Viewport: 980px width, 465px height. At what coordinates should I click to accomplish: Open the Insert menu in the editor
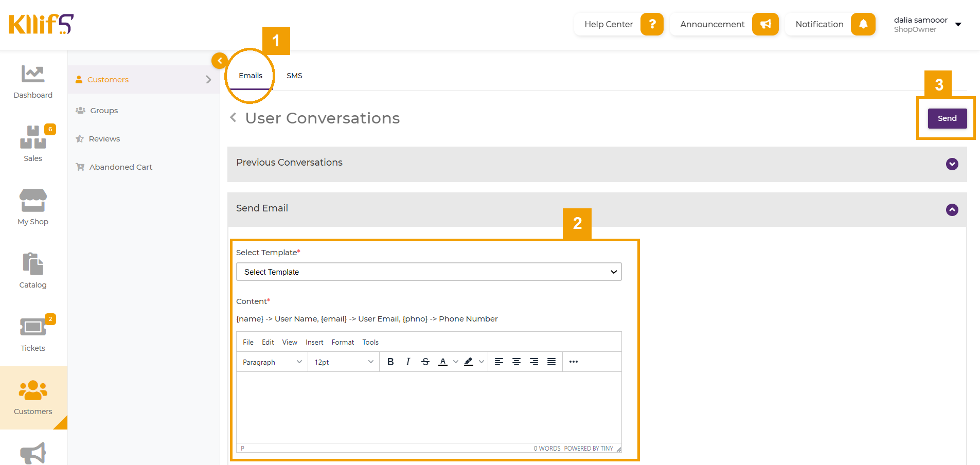coord(314,342)
